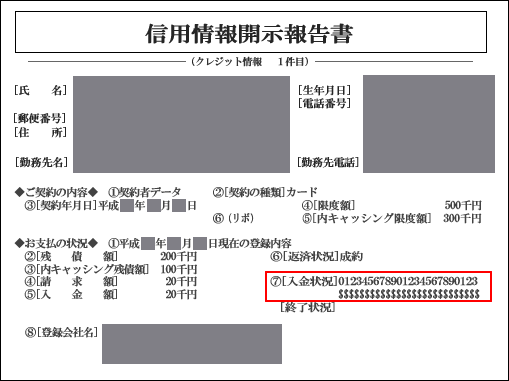The width and height of the screenshot is (509, 381).
Task: Click ⑥[返済状況]成約 text
Action: (x=316, y=257)
